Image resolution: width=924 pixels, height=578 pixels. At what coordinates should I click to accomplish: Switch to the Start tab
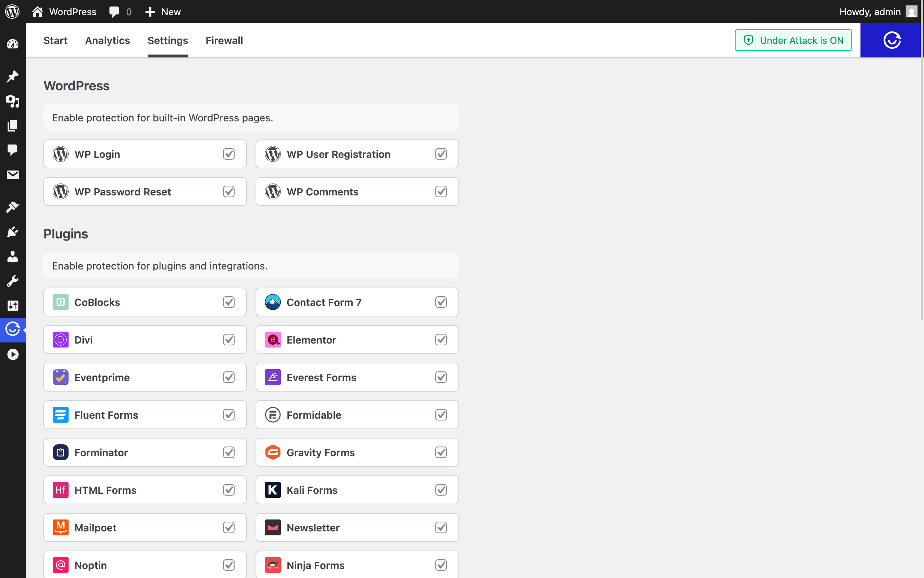click(55, 40)
